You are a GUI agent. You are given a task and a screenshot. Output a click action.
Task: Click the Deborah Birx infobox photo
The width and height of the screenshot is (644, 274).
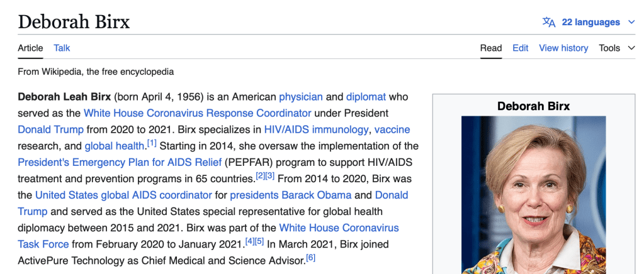click(x=533, y=195)
